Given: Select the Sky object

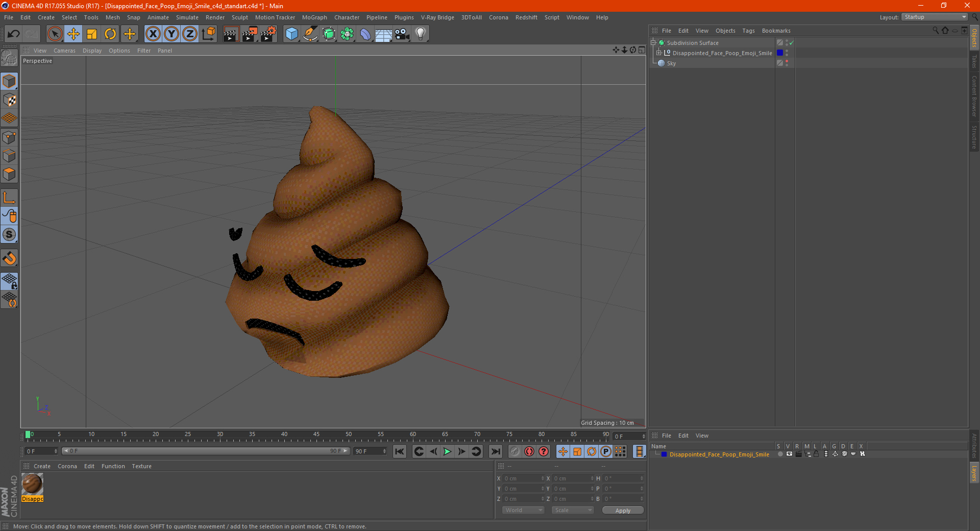Looking at the screenshot, I should click(671, 63).
